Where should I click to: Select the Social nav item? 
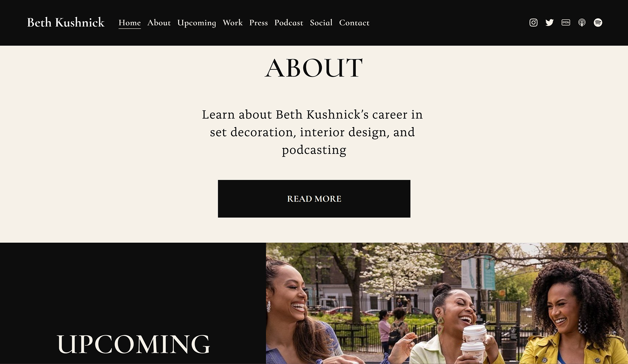[x=321, y=23]
